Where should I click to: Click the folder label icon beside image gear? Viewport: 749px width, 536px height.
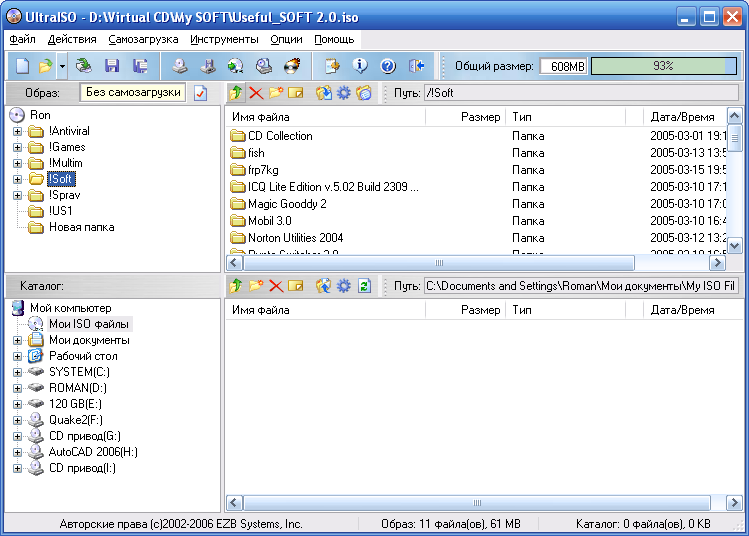pos(364,93)
